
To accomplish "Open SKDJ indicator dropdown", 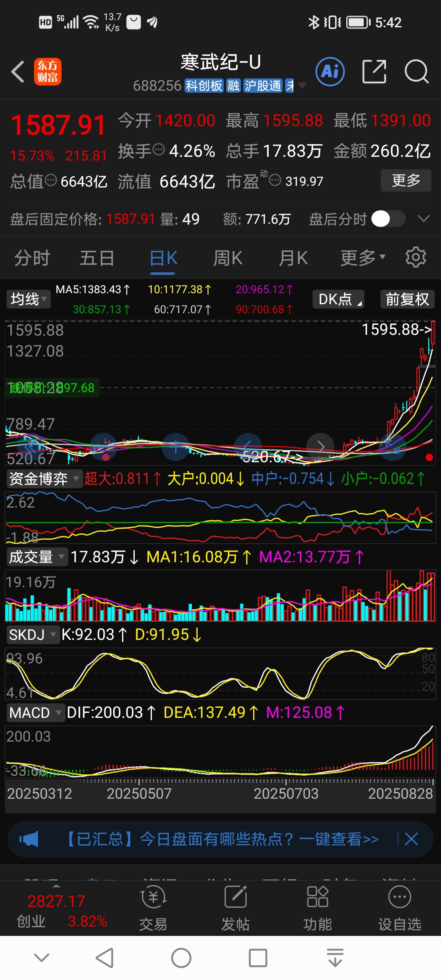I will (x=33, y=635).
